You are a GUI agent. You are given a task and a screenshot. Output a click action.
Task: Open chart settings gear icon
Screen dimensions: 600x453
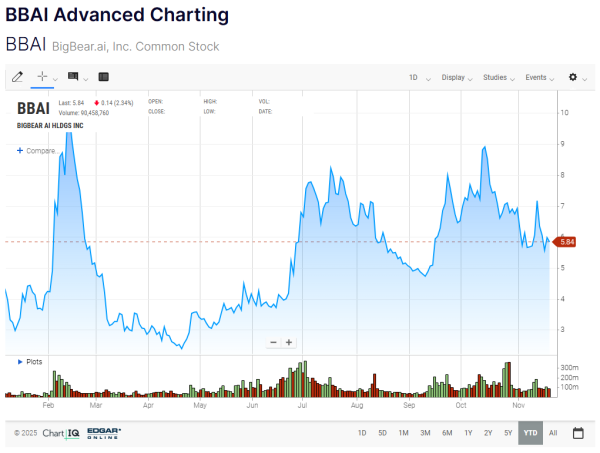point(573,77)
